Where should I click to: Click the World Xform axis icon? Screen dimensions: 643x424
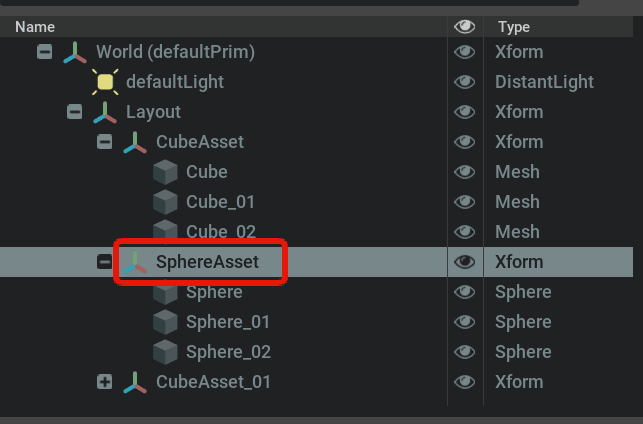click(75, 52)
